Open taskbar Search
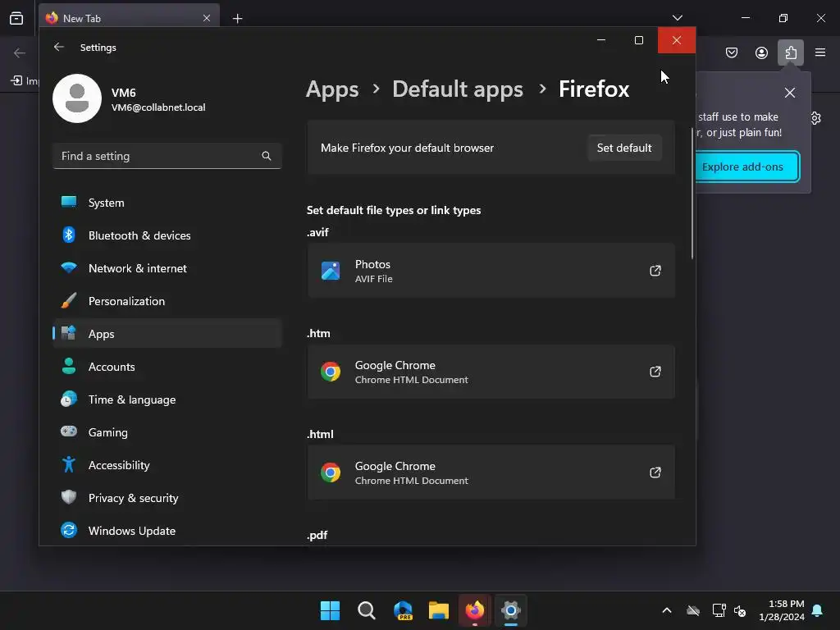Viewport: 840px width, 630px height. (x=367, y=610)
